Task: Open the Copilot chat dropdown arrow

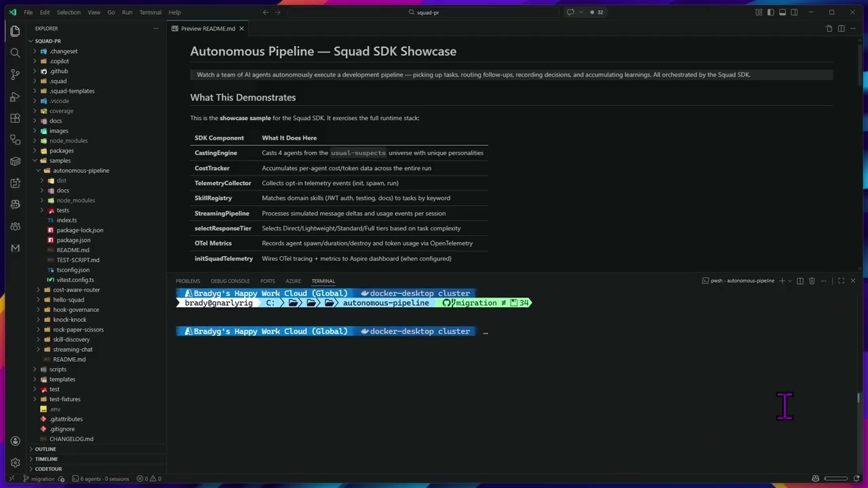Action: pos(580,12)
